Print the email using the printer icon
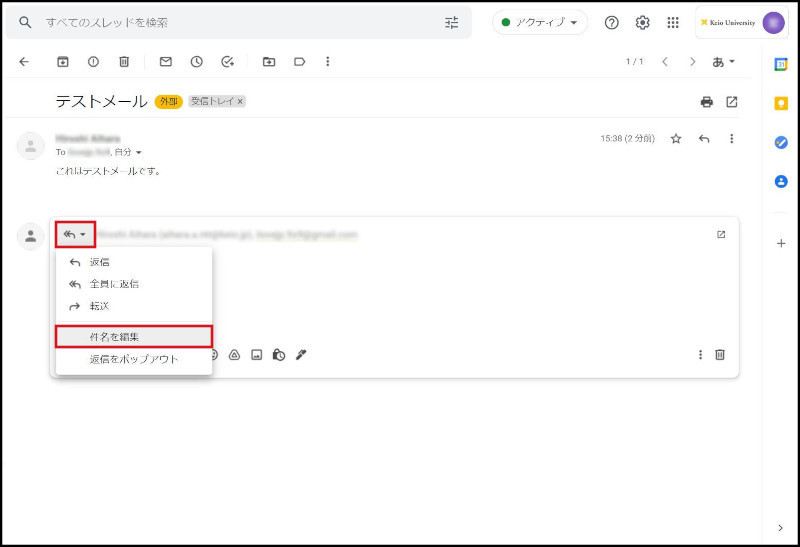The width and height of the screenshot is (800, 547). [x=707, y=102]
